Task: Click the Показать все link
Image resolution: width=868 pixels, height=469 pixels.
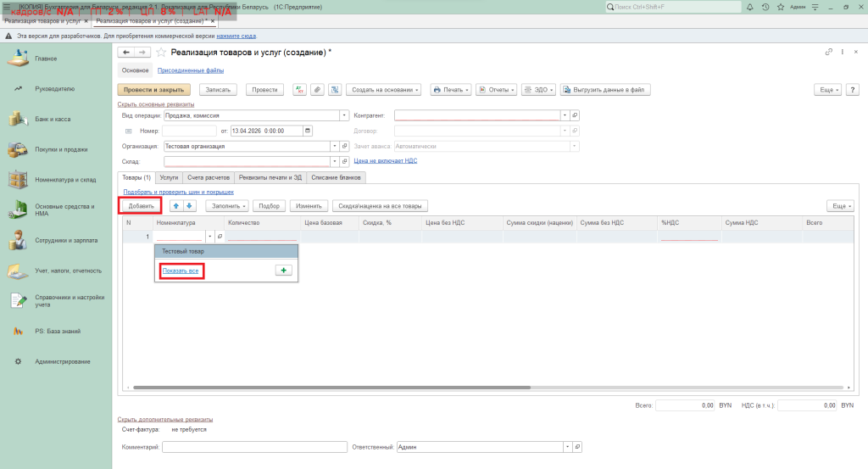Action: click(x=181, y=271)
